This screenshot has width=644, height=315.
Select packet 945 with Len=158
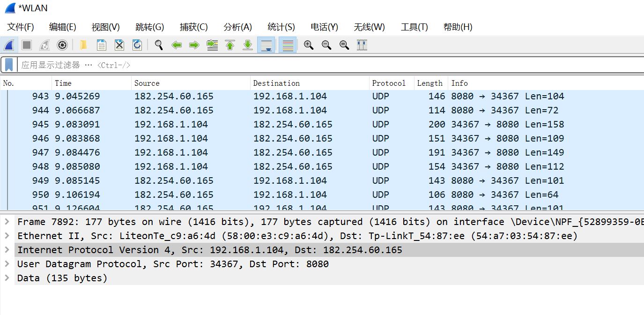[x=322, y=124]
